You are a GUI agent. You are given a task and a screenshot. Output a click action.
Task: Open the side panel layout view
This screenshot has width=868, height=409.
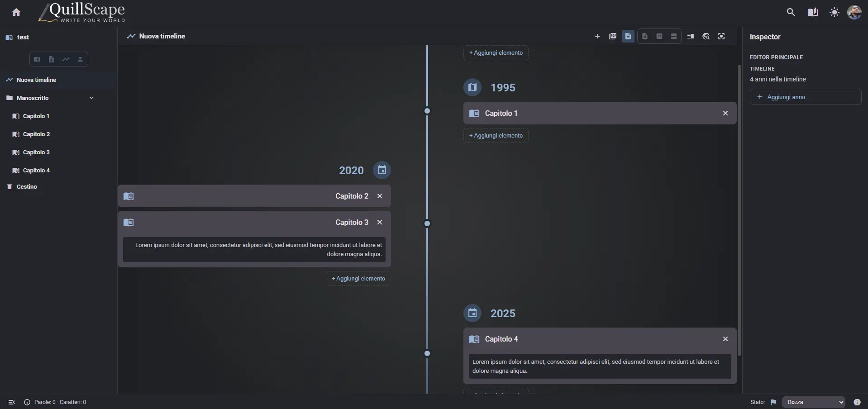(690, 36)
